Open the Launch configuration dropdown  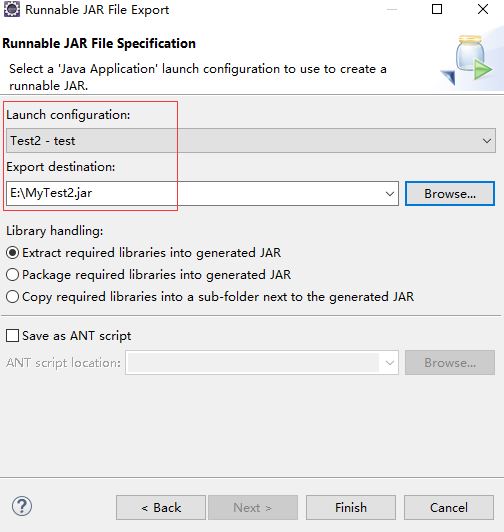[251, 140]
